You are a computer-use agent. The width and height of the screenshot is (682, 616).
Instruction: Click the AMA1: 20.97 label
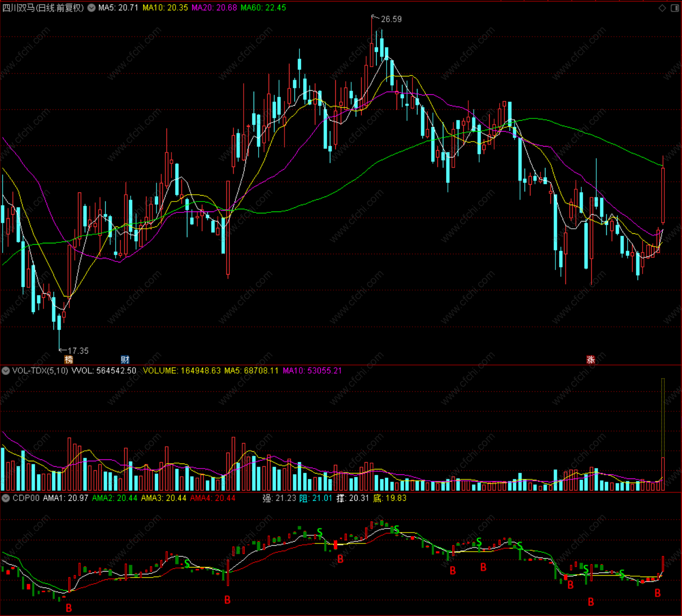(66, 498)
